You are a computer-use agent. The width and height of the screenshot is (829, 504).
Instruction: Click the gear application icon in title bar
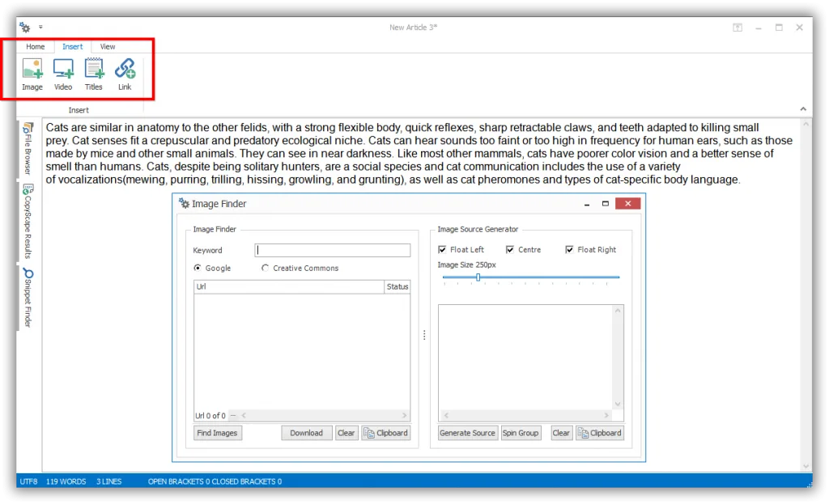(24, 27)
